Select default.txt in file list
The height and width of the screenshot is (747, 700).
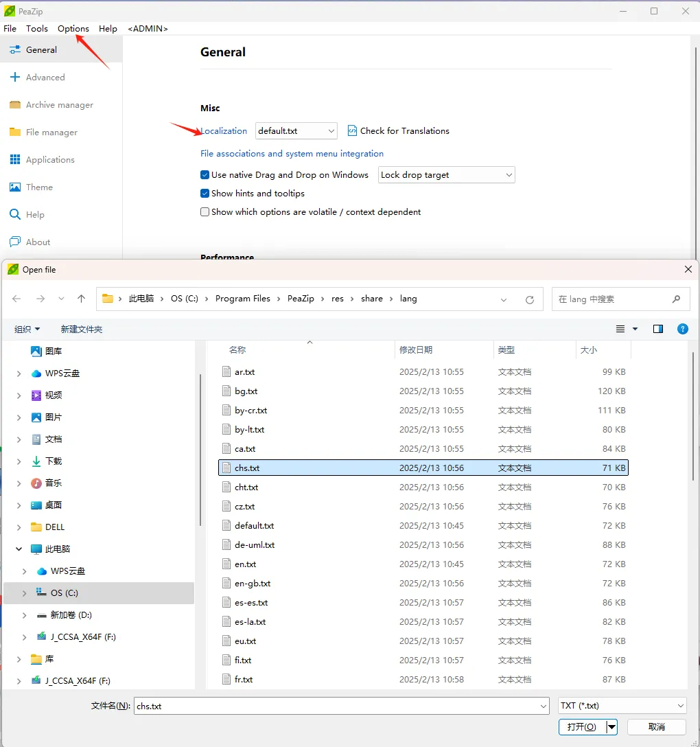(423, 525)
